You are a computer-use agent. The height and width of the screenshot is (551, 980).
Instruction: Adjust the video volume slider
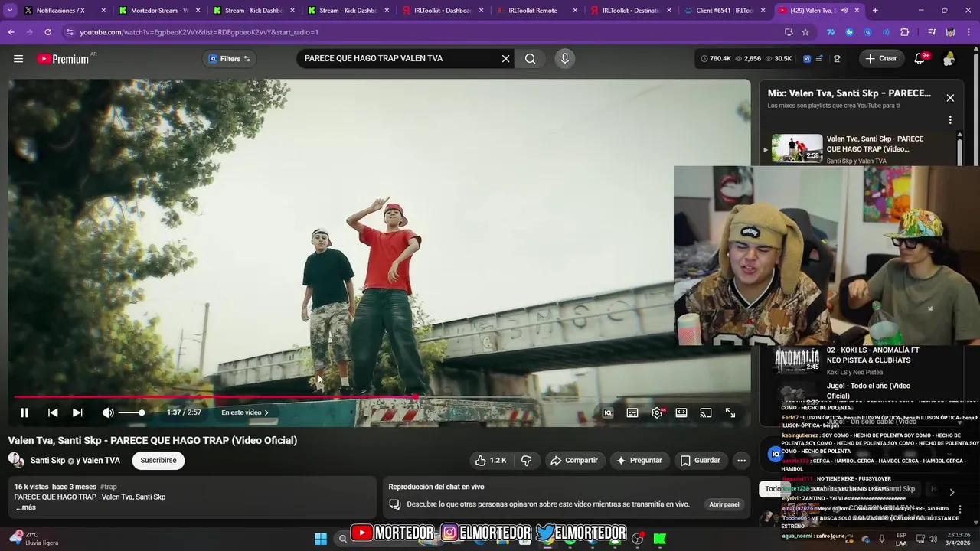pyautogui.click(x=132, y=412)
